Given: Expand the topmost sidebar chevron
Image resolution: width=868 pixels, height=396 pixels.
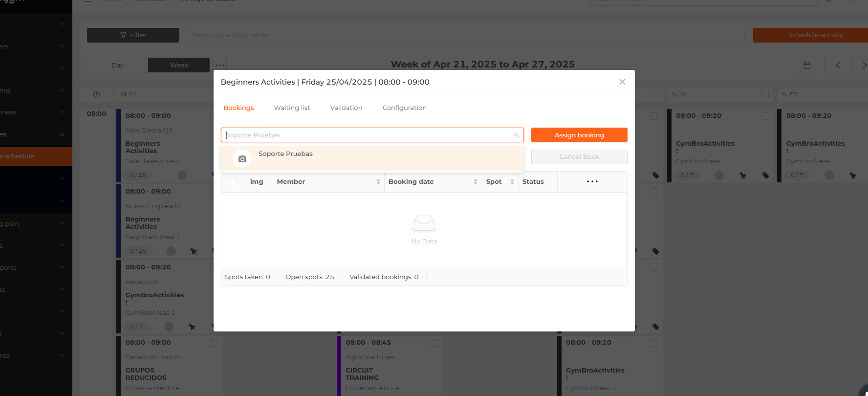Looking at the screenshot, I should tap(62, 24).
